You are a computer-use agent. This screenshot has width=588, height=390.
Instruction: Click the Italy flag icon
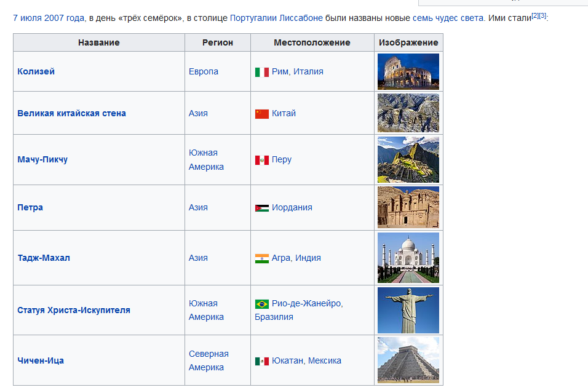tap(262, 72)
